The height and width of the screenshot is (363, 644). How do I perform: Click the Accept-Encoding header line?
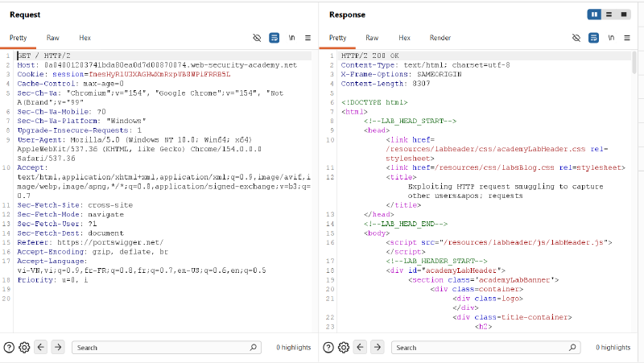point(93,252)
